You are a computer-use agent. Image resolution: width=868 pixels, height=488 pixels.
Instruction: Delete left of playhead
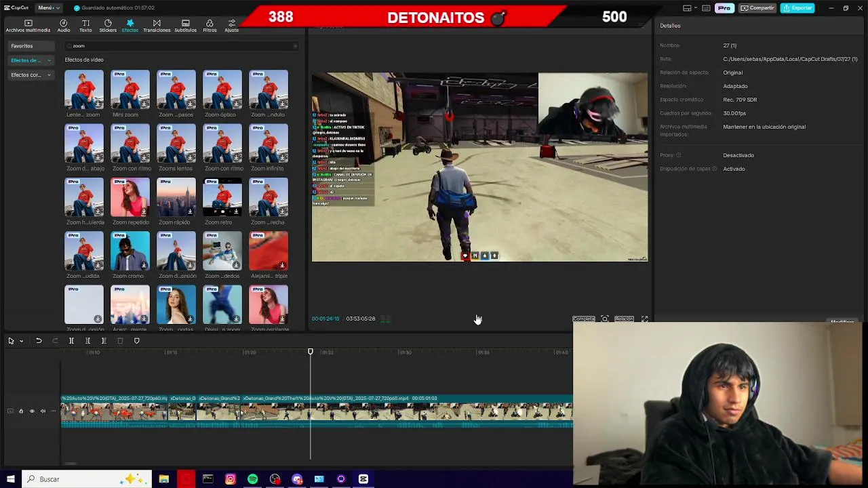coord(87,341)
